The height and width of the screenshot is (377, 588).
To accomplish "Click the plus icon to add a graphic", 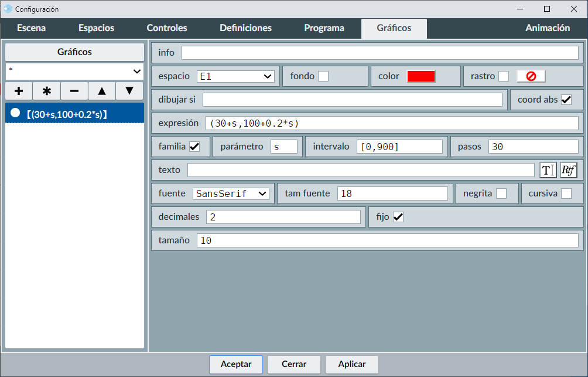I will point(19,91).
